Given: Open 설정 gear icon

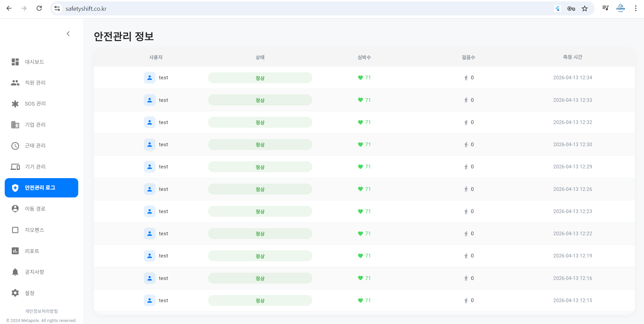Looking at the screenshot, I should pos(15,293).
